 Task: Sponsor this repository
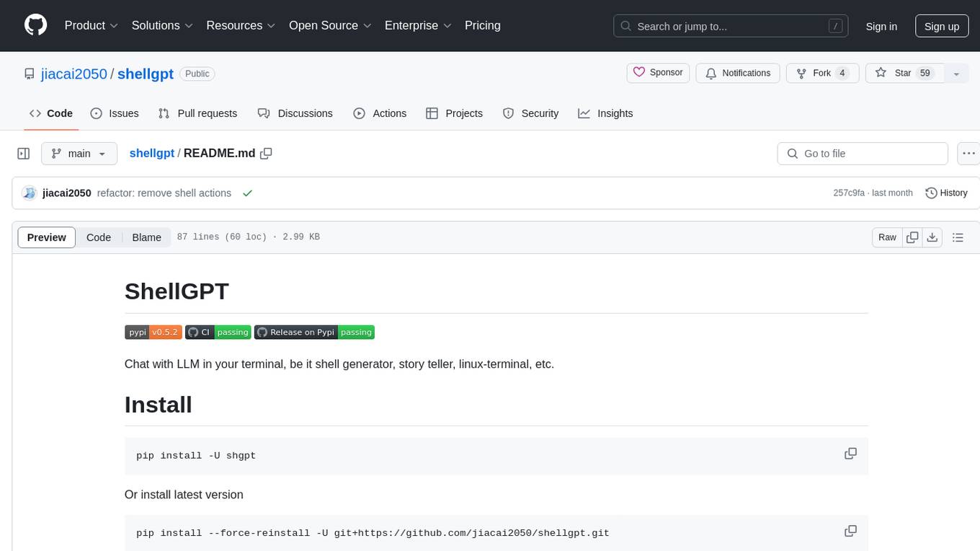coord(659,73)
